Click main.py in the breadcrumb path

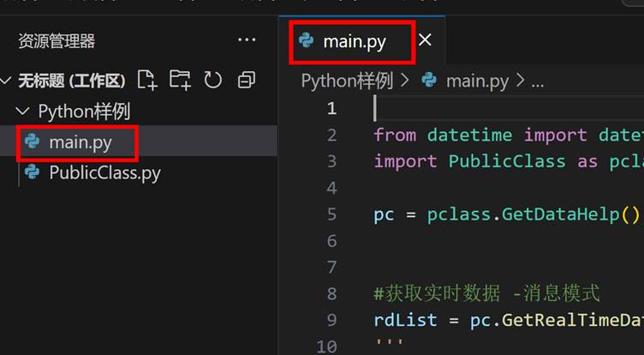[477, 81]
